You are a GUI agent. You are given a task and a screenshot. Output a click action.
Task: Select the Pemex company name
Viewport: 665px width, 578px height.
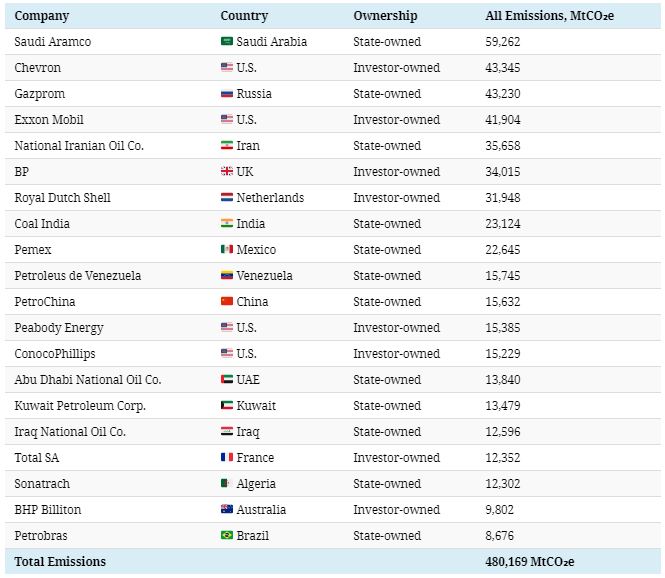pos(33,250)
